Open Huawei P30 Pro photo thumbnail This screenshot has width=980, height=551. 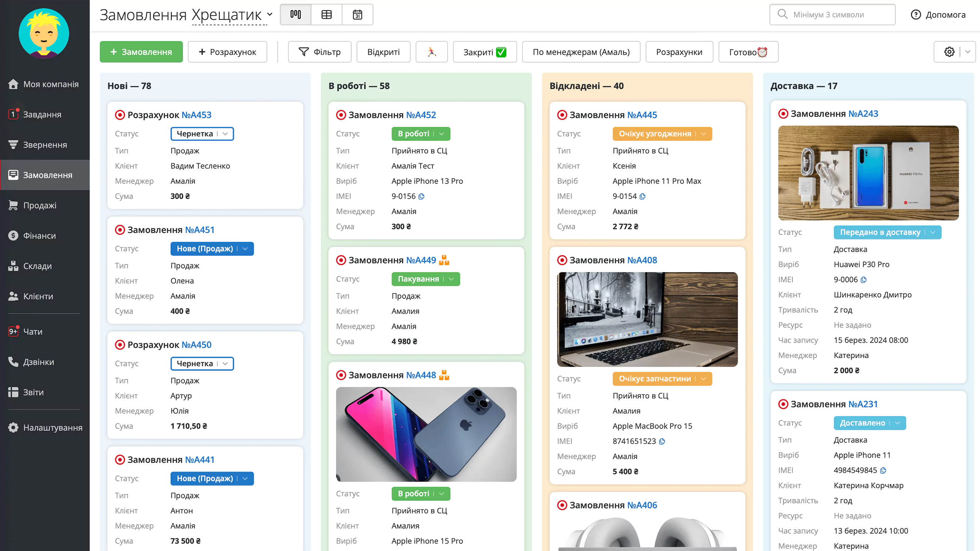point(868,173)
